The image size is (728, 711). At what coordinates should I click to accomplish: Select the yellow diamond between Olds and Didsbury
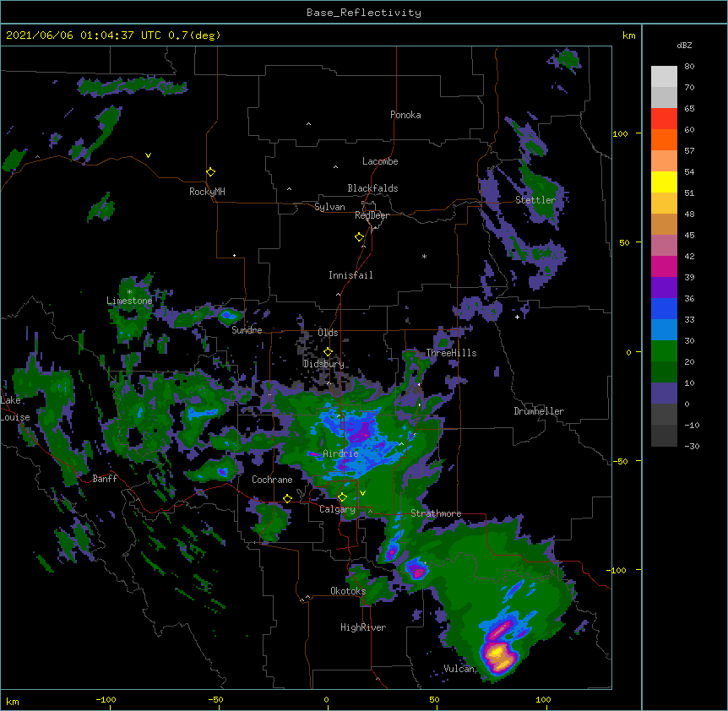click(x=328, y=352)
